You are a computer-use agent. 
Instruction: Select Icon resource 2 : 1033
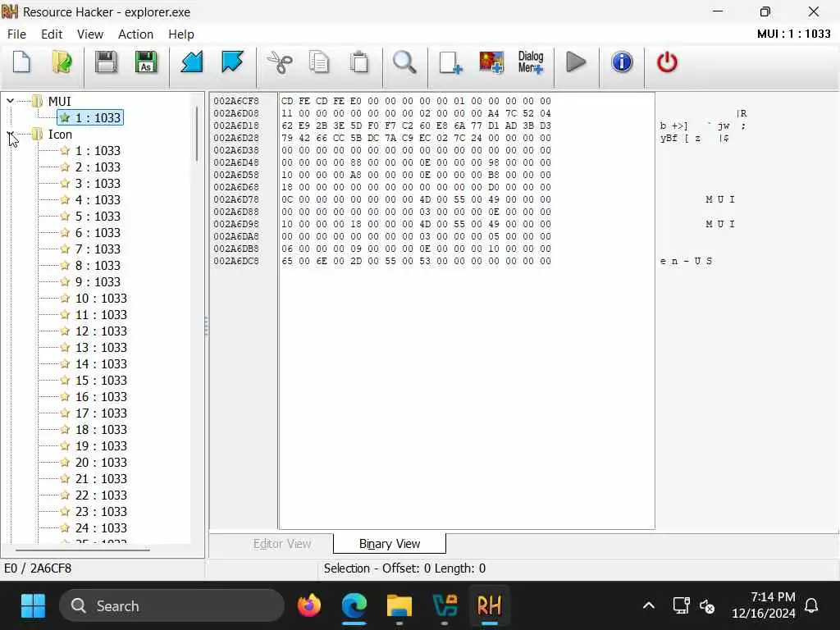(x=98, y=167)
